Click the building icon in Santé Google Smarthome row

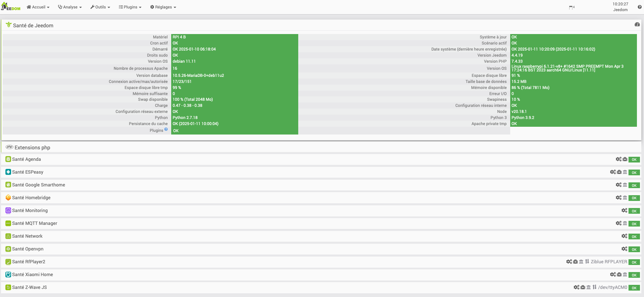625,185
